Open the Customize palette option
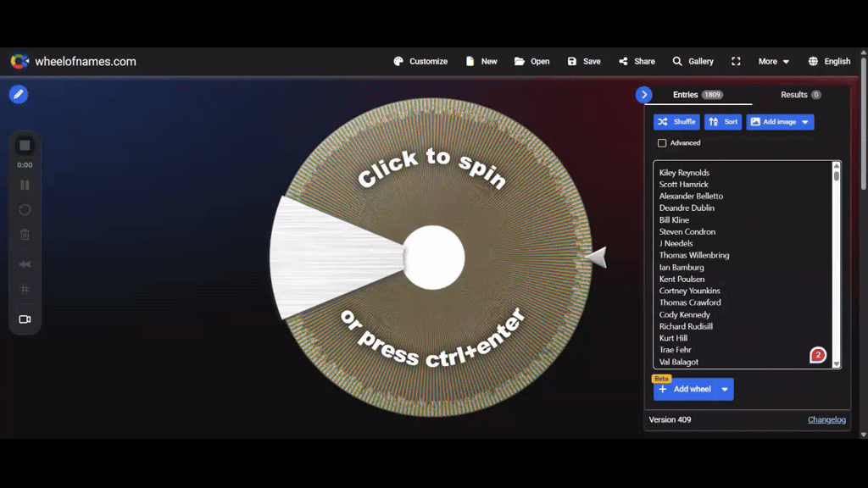This screenshot has height=488, width=868. (x=420, y=61)
